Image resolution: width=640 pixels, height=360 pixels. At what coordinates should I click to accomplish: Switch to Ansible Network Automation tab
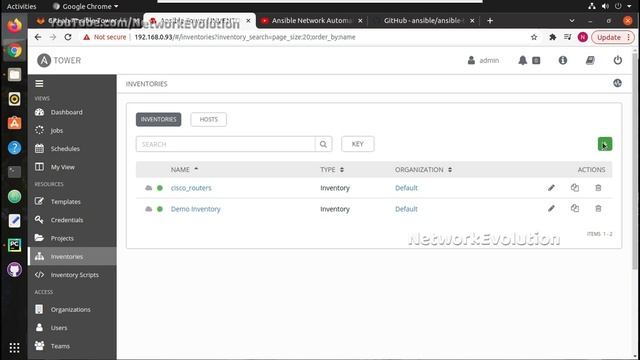coord(311,20)
